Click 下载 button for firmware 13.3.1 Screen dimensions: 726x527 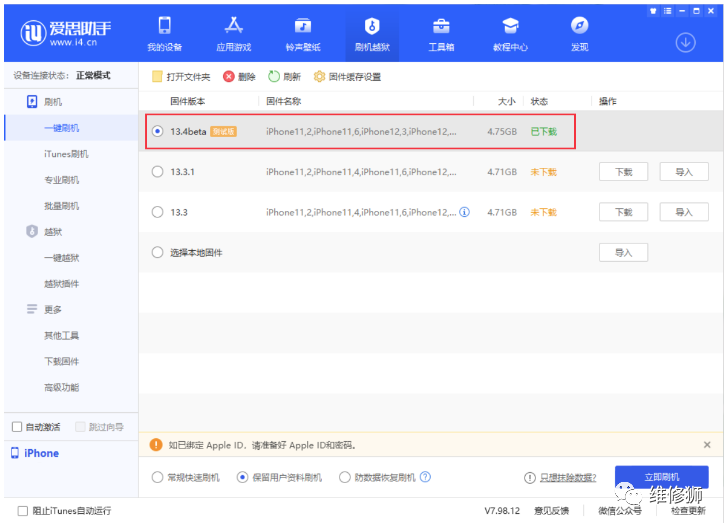pyautogui.click(x=623, y=172)
